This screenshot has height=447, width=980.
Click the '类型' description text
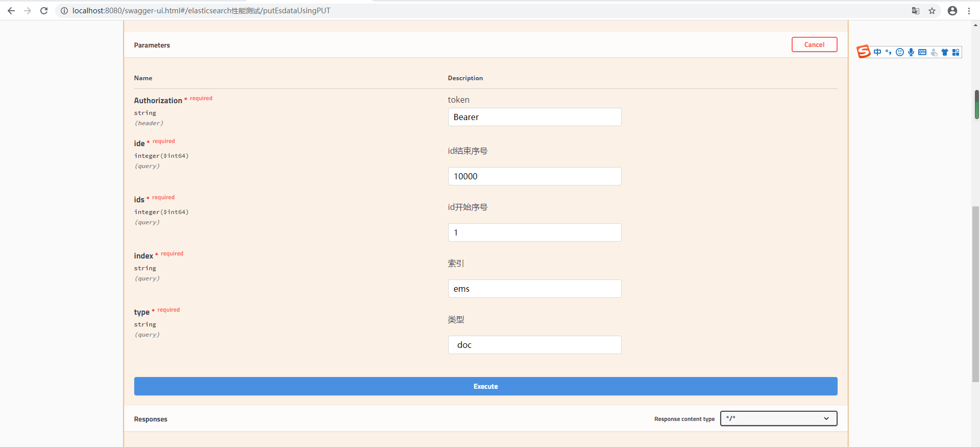pyautogui.click(x=456, y=319)
